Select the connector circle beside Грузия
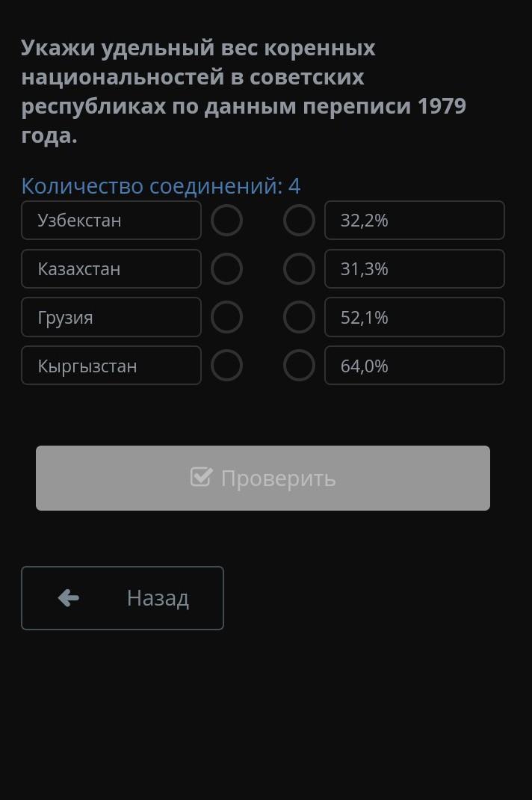This screenshot has width=532, height=800. point(226,317)
